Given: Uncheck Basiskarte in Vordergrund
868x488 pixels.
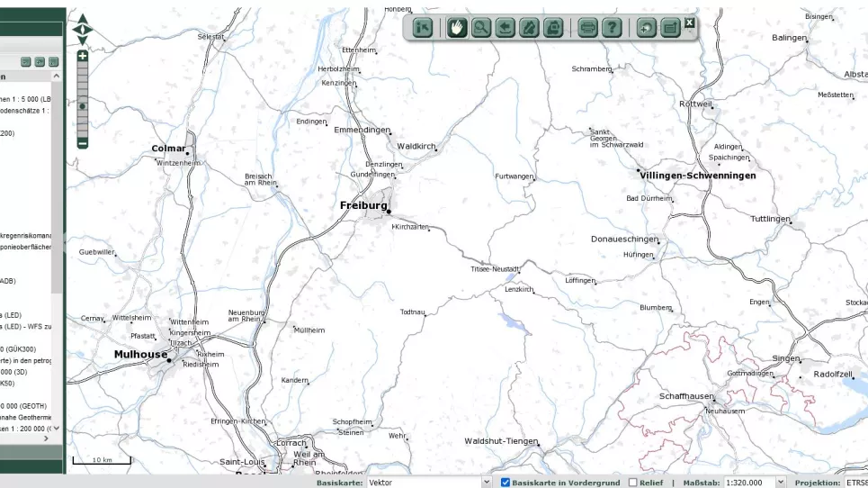Looking at the screenshot, I should point(505,483).
